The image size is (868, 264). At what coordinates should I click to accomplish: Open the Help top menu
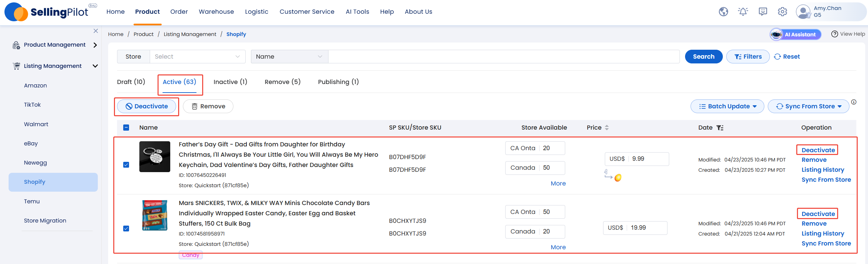pyautogui.click(x=387, y=12)
